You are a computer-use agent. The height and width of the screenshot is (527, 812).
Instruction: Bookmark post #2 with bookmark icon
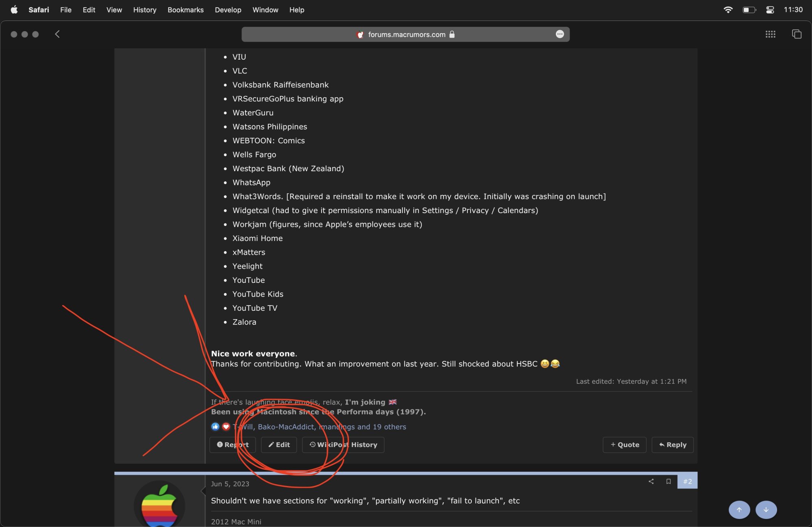668,481
